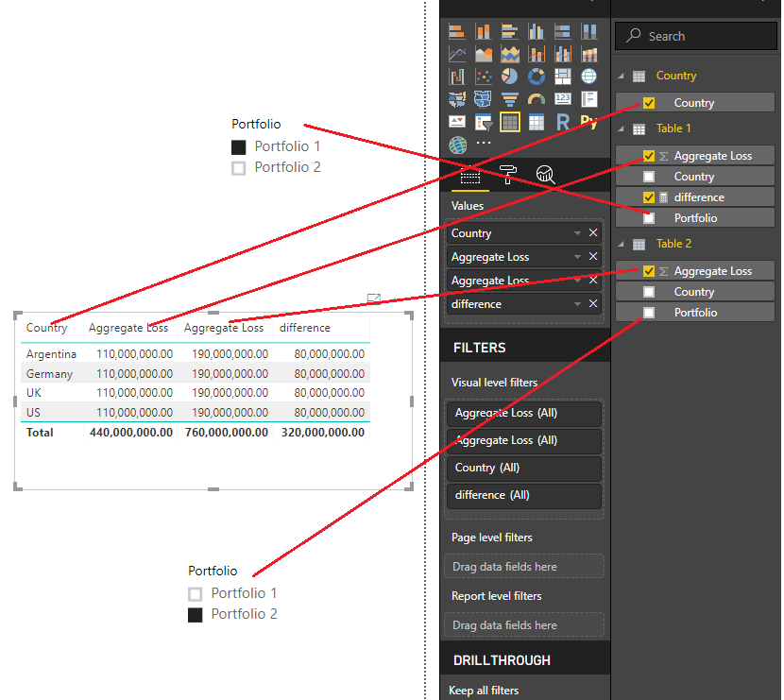Select the Gauge visual

536,99
